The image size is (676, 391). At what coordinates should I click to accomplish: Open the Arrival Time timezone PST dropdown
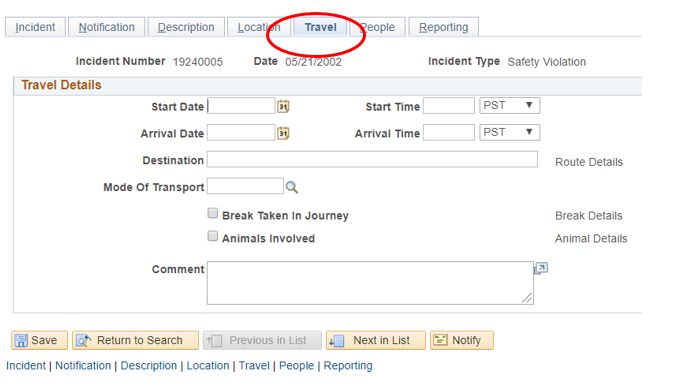click(510, 132)
